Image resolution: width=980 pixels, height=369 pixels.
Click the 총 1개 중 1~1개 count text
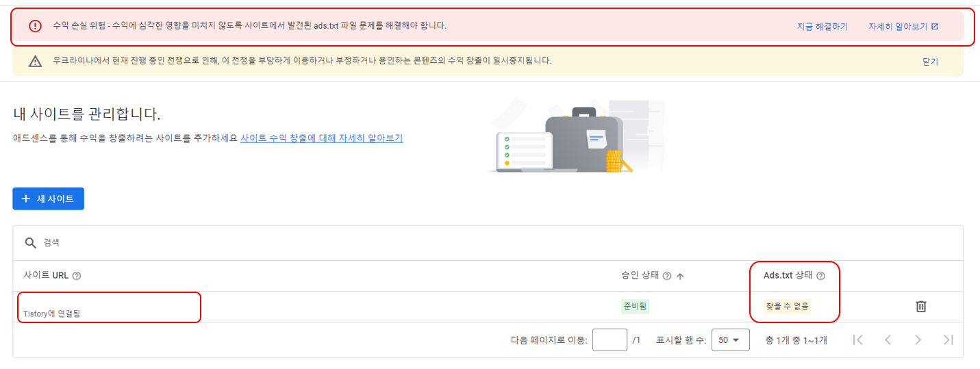(x=796, y=340)
